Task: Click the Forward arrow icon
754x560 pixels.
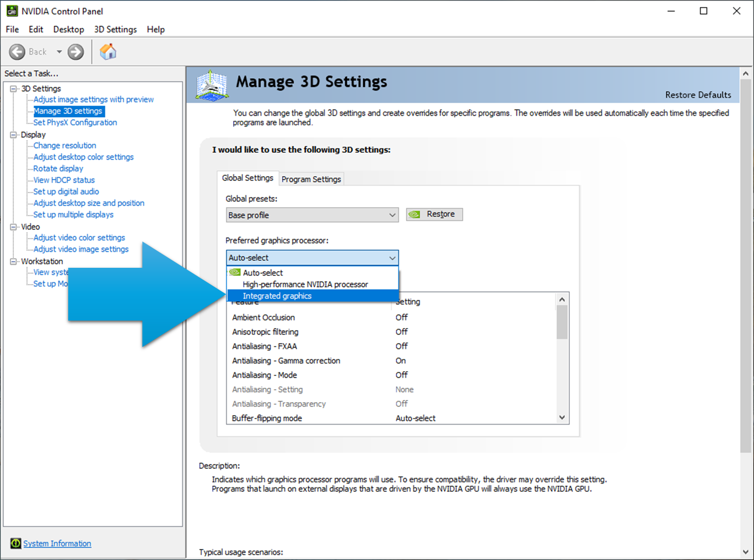Action: [76, 52]
